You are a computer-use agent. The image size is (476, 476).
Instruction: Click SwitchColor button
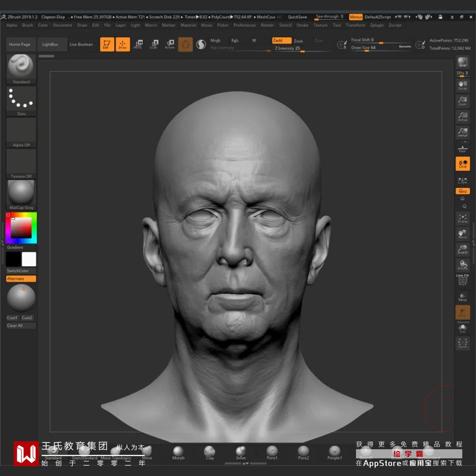(x=21, y=271)
